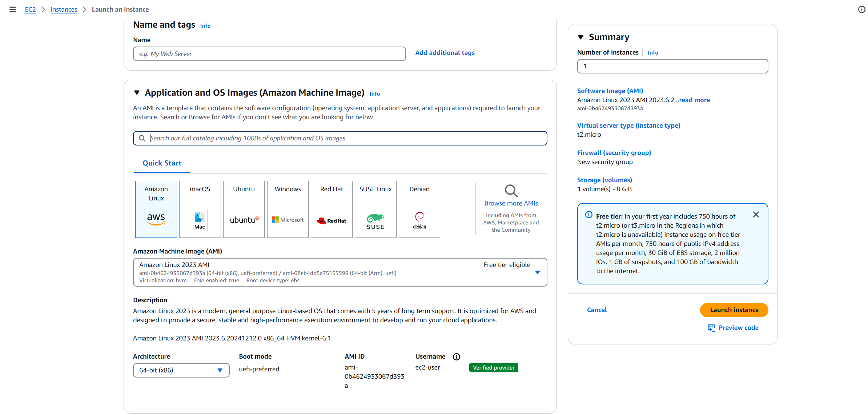Viewport: 868px width, 415px height.
Task: Click the Username info circle icon
Action: [x=457, y=357]
